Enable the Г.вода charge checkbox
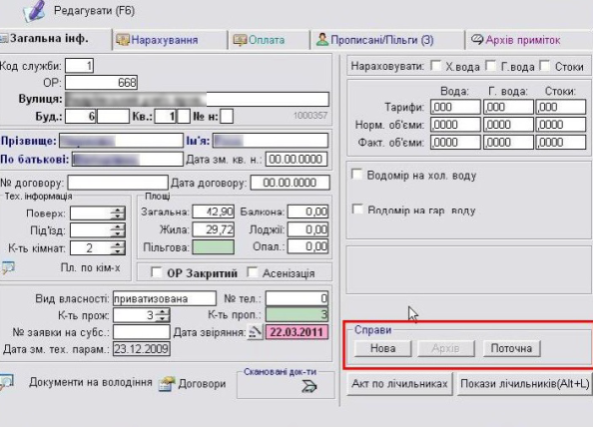The width and height of the screenshot is (594, 428). pos(491,66)
